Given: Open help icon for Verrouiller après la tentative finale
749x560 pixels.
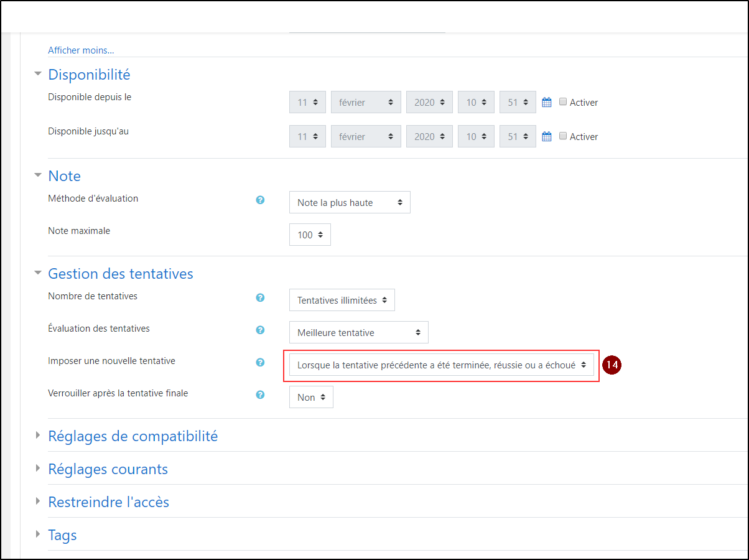Looking at the screenshot, I should tap(261, 394).
